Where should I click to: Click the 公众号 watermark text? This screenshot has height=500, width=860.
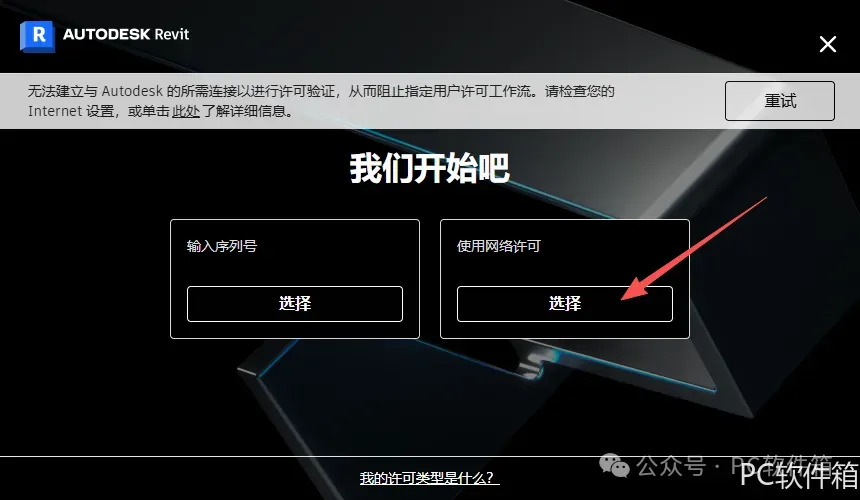tap(670, 467)
